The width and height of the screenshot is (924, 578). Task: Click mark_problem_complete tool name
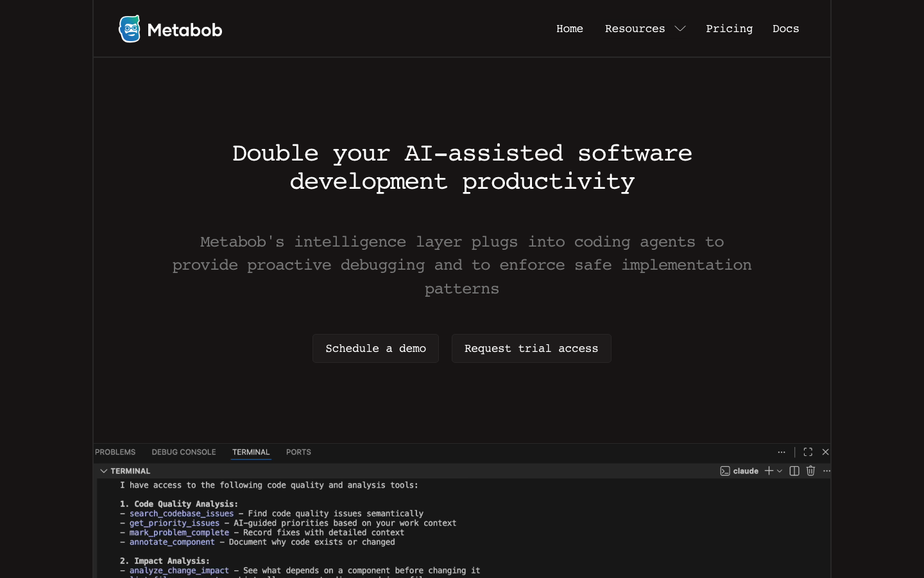[x=179, y=532]
